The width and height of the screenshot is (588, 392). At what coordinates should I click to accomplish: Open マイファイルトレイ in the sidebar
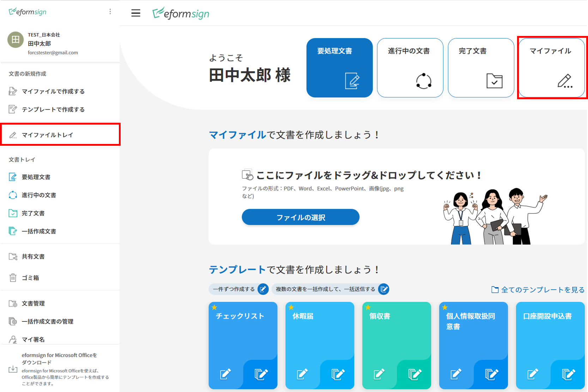[47, 135]
